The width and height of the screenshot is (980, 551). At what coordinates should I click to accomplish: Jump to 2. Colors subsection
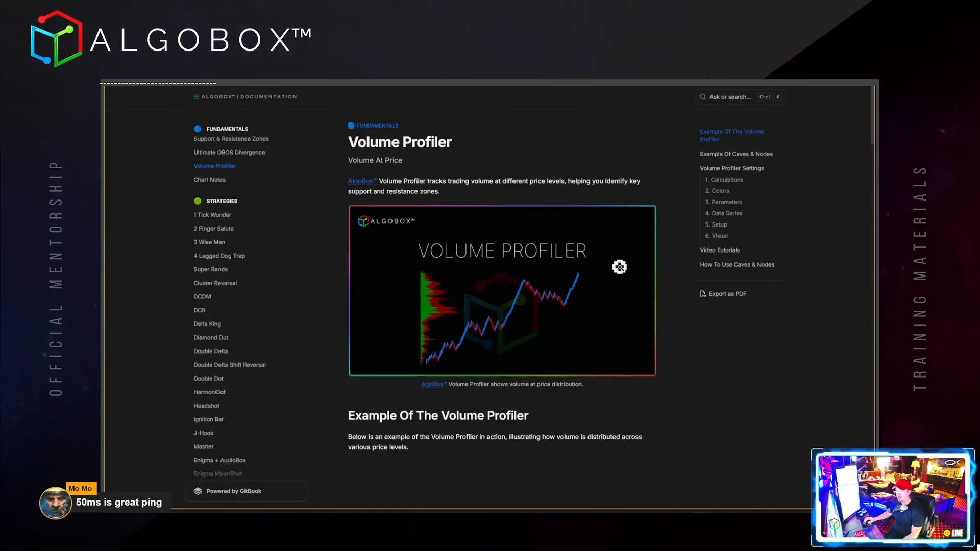(717, 191)
